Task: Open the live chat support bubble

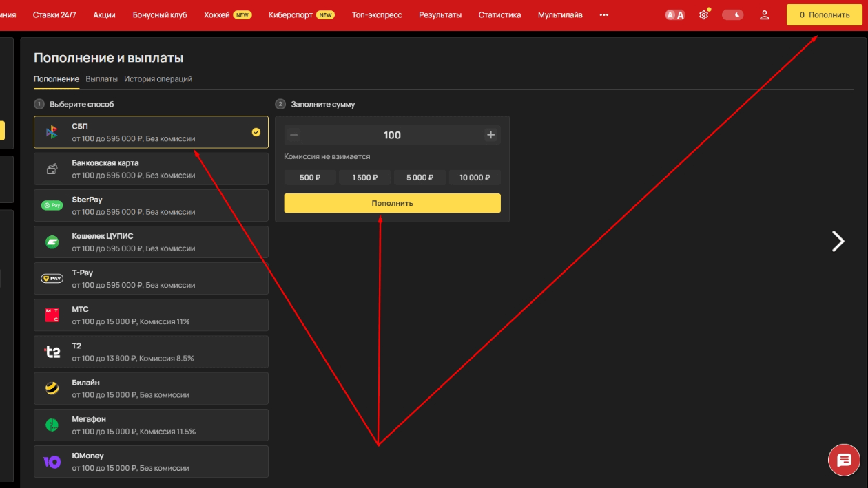Action: coord(844,461)
